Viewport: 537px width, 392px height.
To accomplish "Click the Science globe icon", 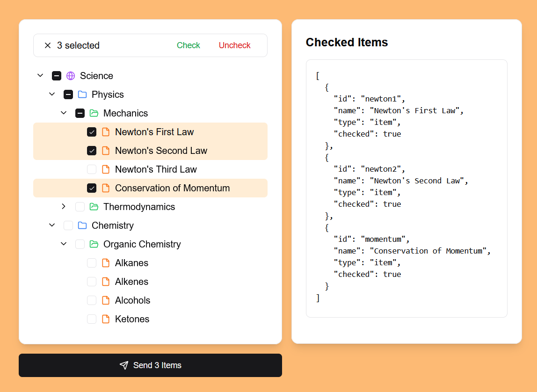I will [x=71, y=76].
